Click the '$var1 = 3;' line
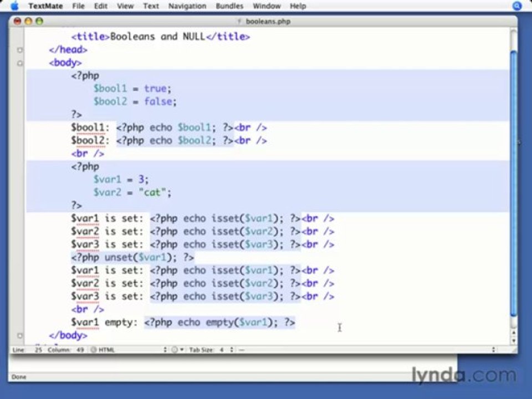This screenshot has width=532, height=399. click(121, 180)
